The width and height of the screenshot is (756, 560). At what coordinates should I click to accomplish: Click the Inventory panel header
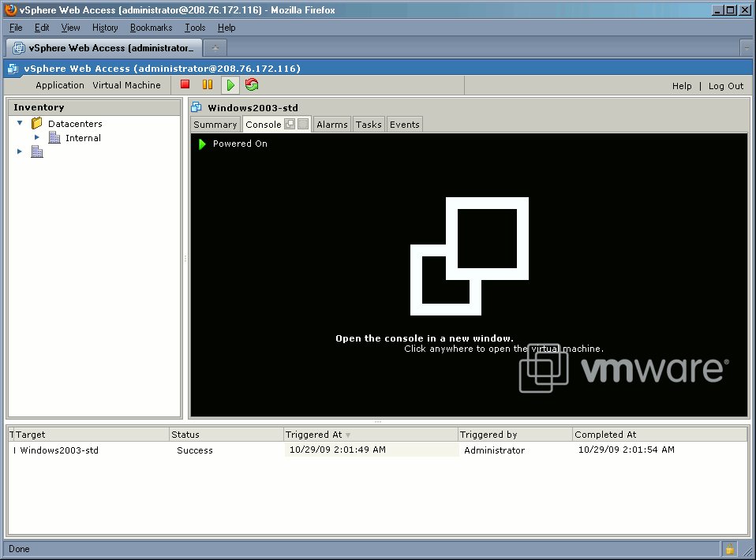pyautogui.click(x=95, y=107)
